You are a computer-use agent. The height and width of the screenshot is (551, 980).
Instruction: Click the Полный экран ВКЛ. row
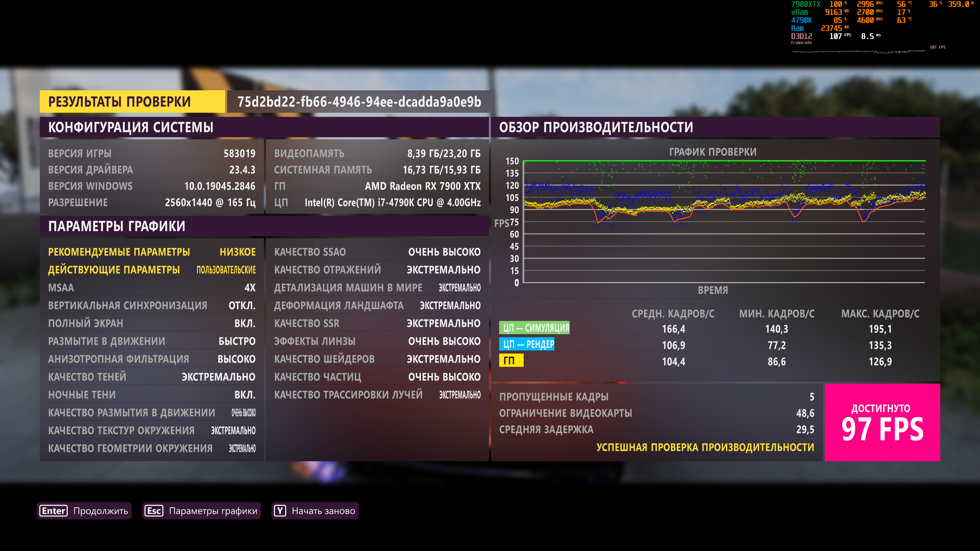tap(152, 323)
